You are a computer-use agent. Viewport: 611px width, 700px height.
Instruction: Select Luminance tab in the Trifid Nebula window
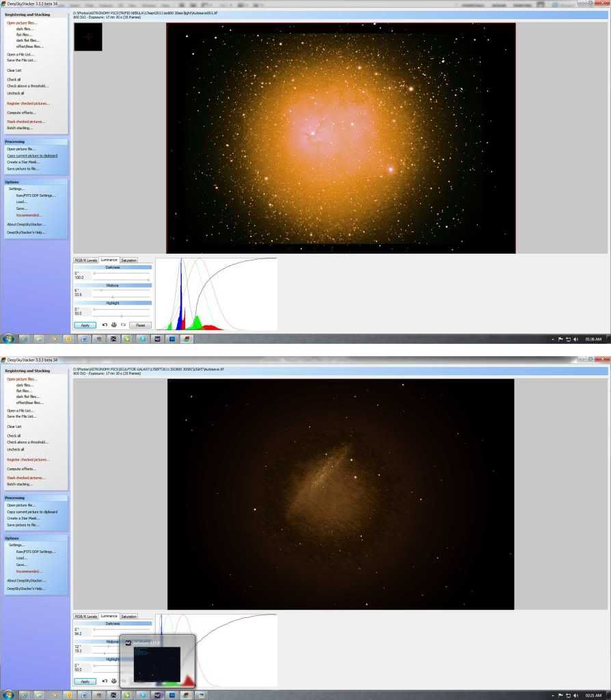point(109,260)
